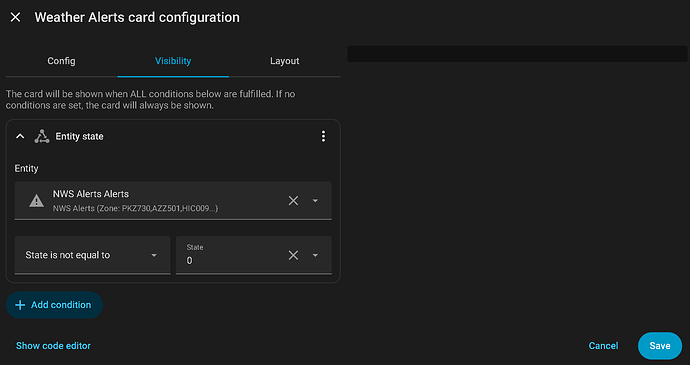Open the Layout tab

point(285,61)
